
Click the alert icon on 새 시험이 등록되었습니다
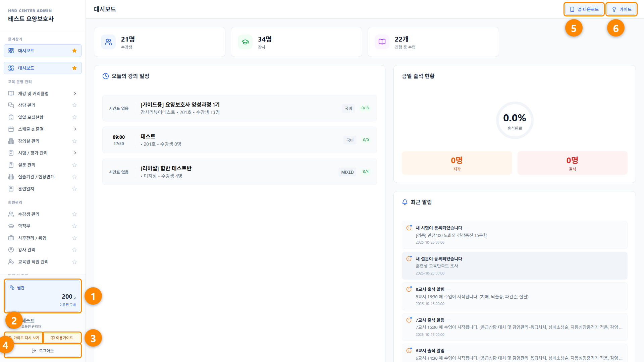(409, 228)
